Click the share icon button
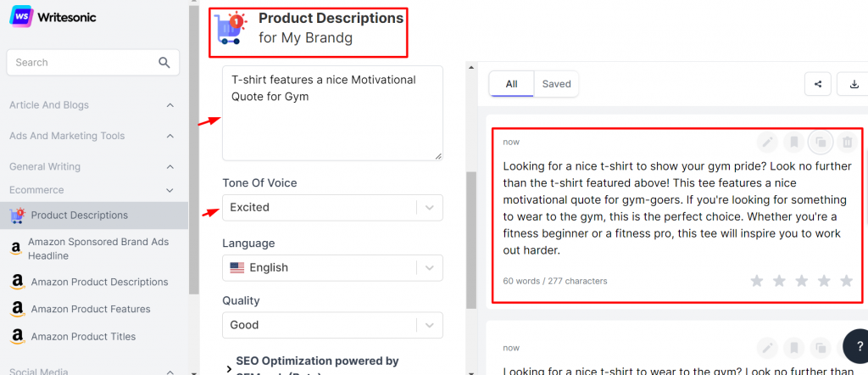This screenshot has height=375, width=868. 817,84
